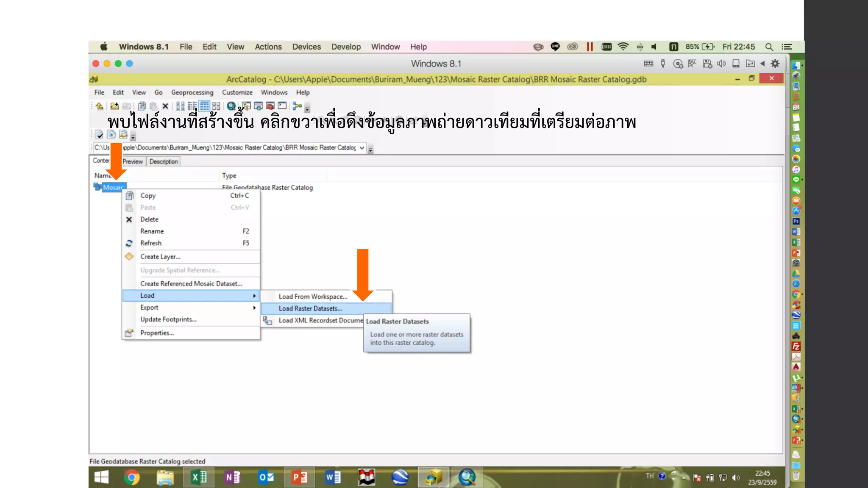Open the Search window icon

click(x=258, y=106)
